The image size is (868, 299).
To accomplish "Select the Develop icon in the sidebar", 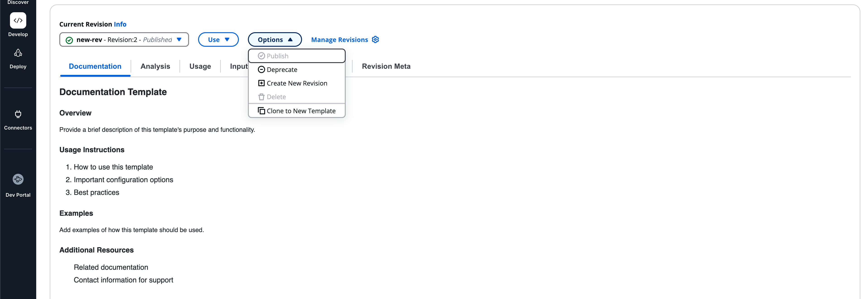I will [x=18, y=20].
